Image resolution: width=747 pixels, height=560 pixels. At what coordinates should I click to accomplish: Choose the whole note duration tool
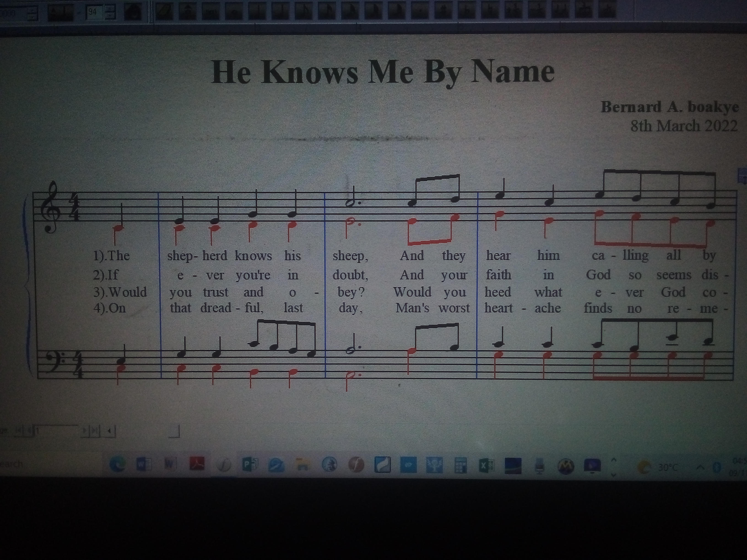pyautogui.click(x=234, y=12)
